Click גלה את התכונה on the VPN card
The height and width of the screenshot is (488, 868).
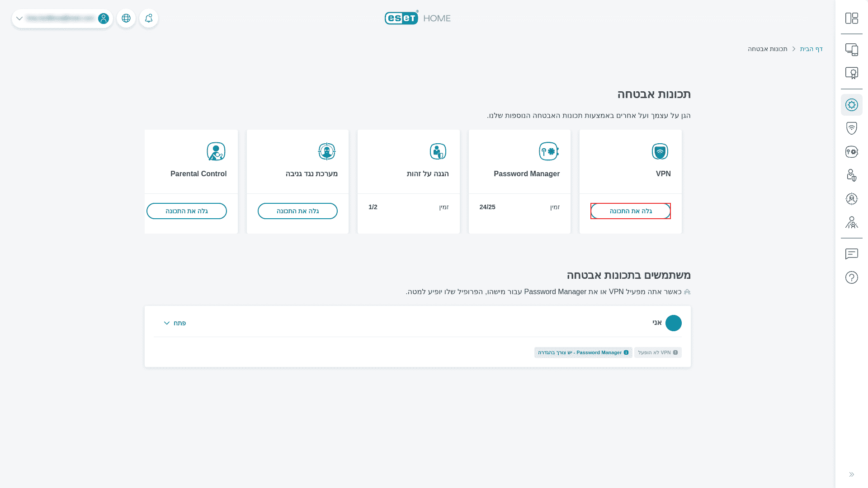click(630, 211)
